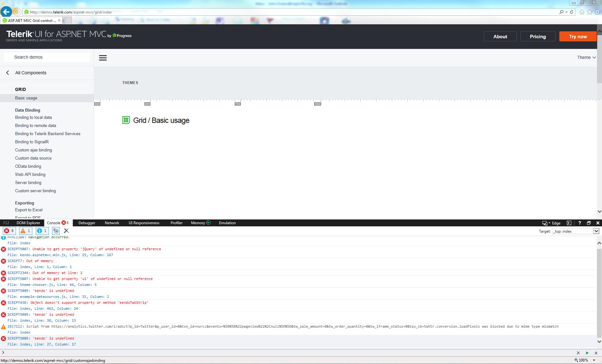602x364 pixels.
Task: Open Binding to local data demo
Action: 33,117
